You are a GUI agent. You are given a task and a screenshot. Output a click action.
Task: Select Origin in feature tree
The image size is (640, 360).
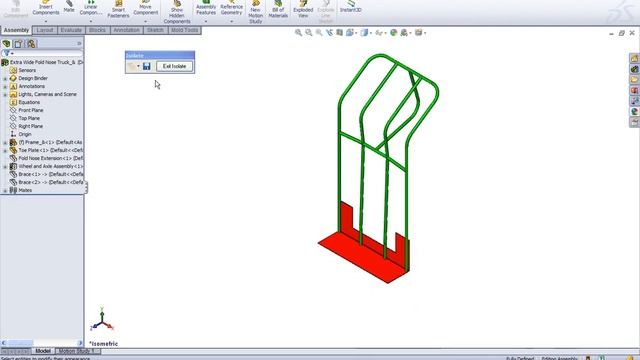tap(24, 134)
